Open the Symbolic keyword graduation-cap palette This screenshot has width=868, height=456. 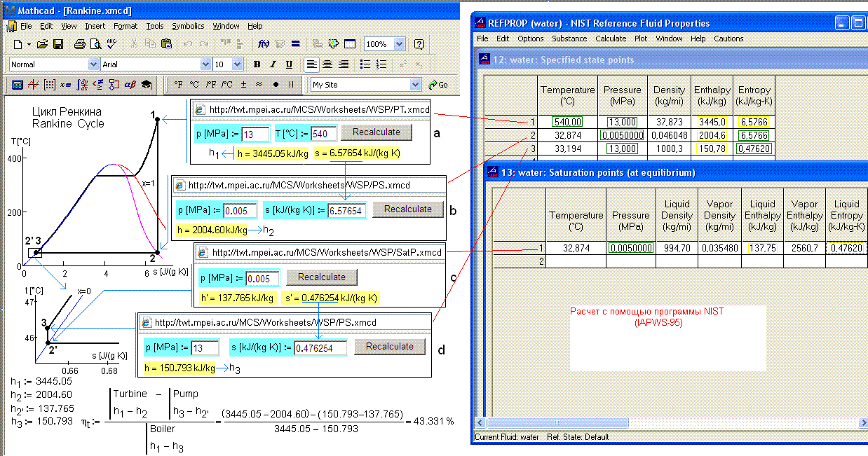tap(146, 85)
